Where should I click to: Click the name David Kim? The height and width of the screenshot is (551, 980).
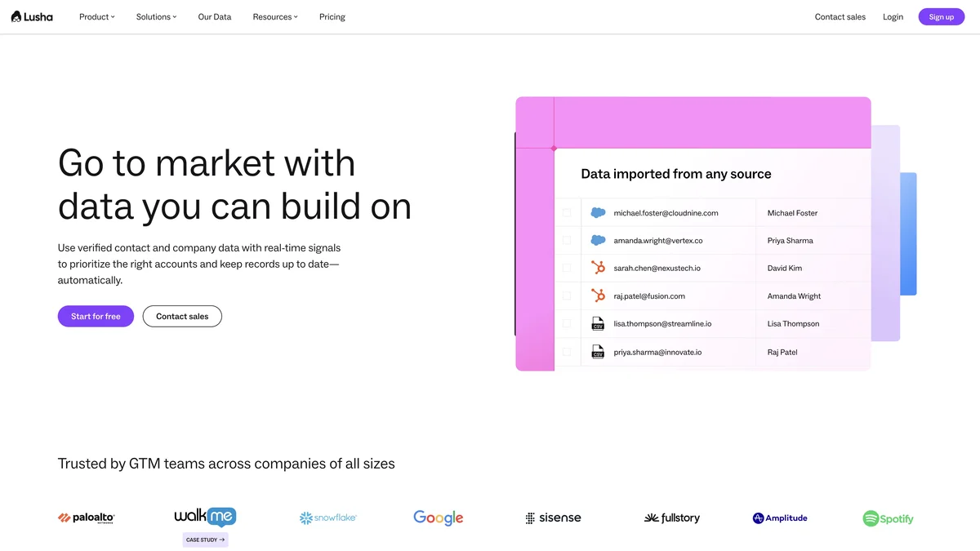click(784, 268)
